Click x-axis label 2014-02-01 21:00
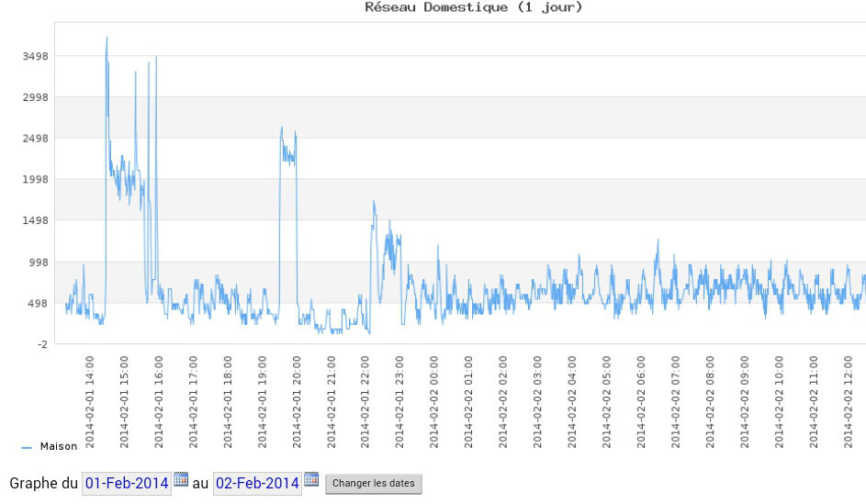The image size is (866, 504). tap(331, 402)
